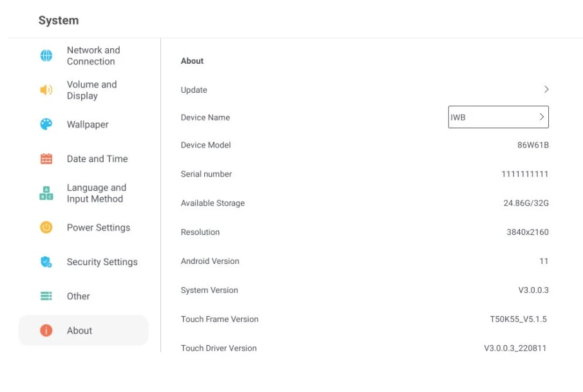Select Power Settings in sidebar
Image resolution: width=583 pixels, height=392 pixels.
point(99,227)
